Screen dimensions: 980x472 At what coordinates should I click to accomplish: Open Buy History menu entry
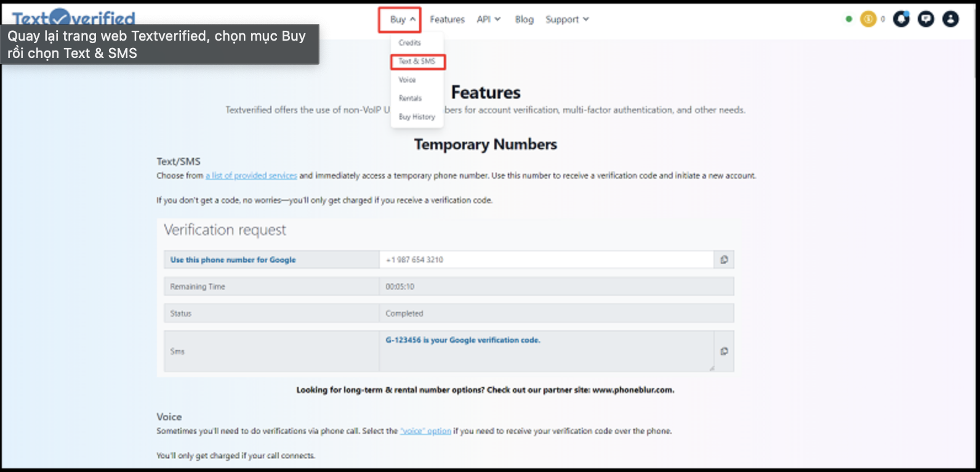tap(417, 117)
